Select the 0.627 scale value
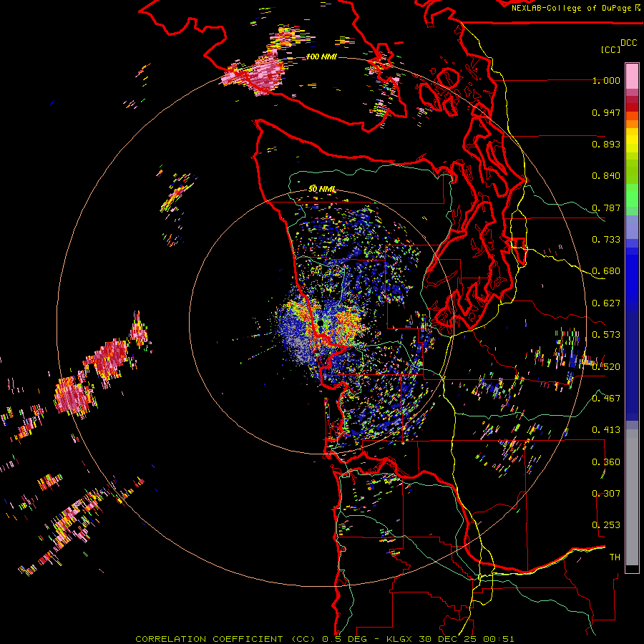This screenshot has width=644, height=644. [x=606, y=303]
